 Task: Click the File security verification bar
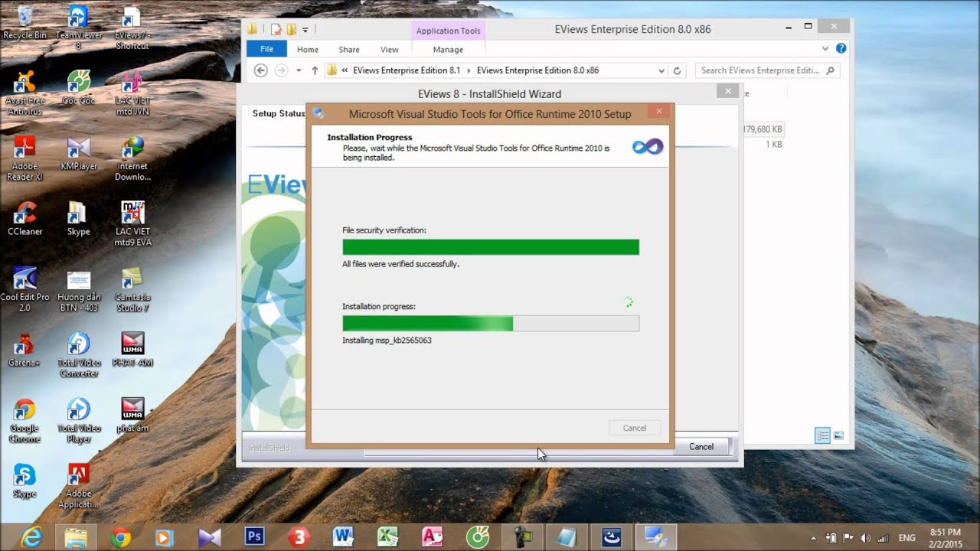point(491,246)
